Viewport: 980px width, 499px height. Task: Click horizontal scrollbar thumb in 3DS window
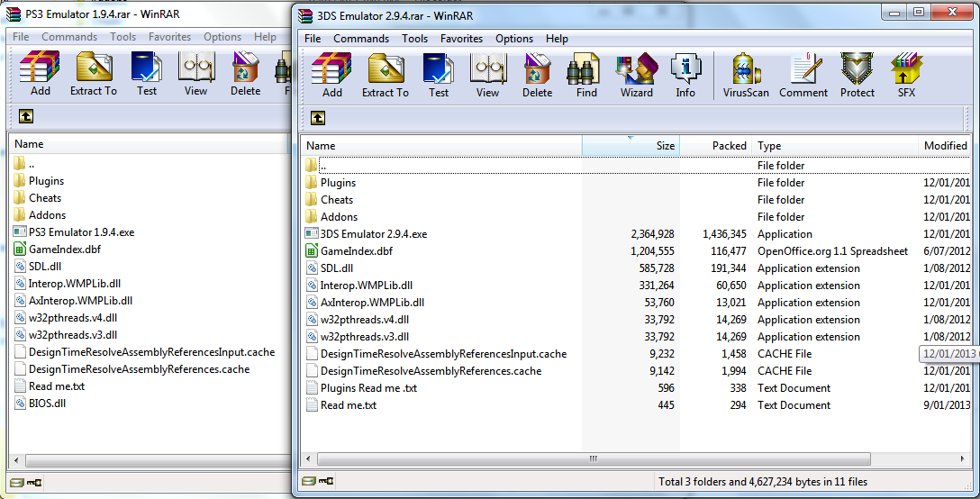coord(593,458)
